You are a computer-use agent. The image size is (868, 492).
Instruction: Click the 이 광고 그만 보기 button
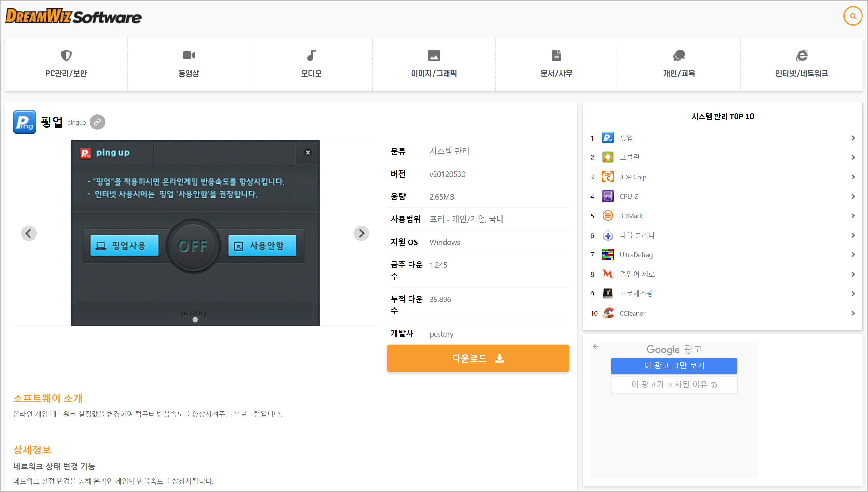674,366
